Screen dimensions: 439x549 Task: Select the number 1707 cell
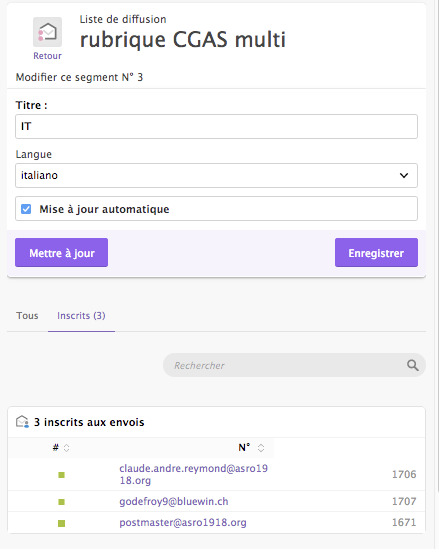point(404,501)
